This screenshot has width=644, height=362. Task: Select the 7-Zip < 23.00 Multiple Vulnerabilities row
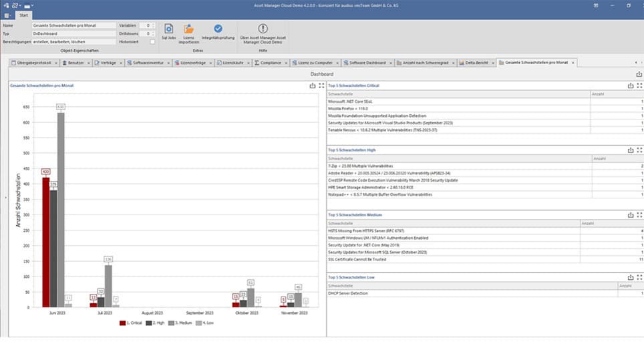486,166
